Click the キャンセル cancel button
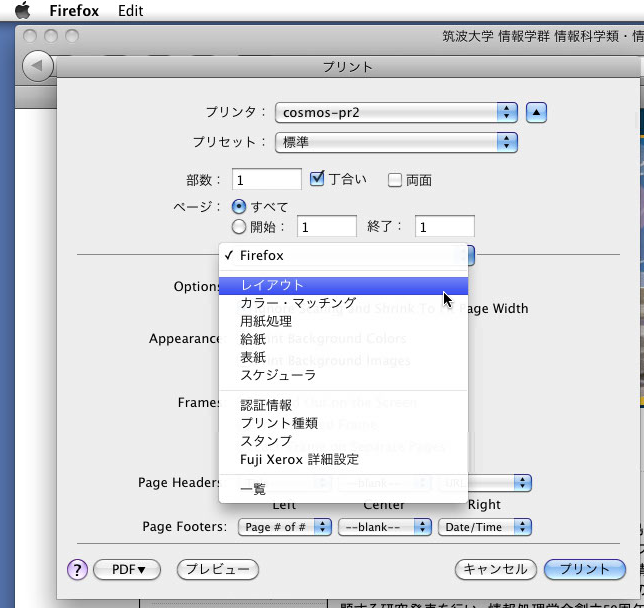The height and width of the screenshot is (608, 644). [x=496, y=569]
